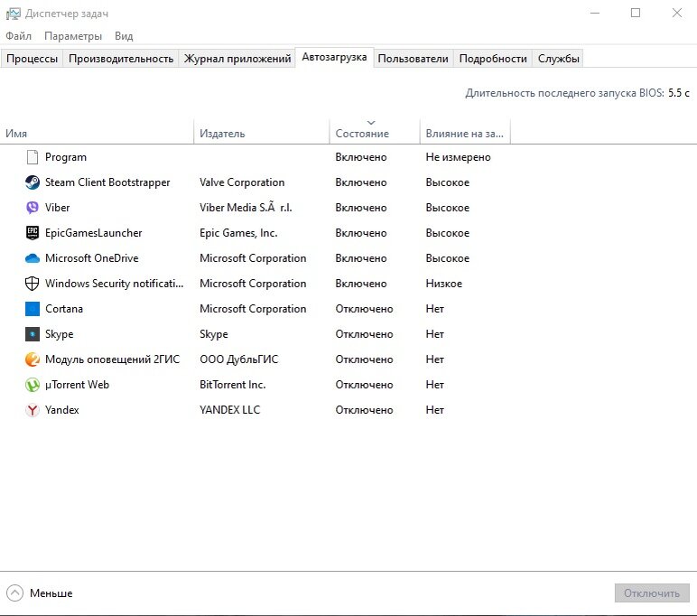Switch to the Производительность tab
697x616 pixels.
121,59
